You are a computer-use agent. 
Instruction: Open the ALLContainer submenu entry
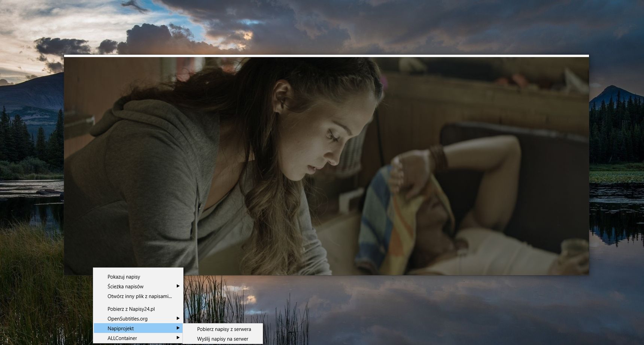[138, 338]
